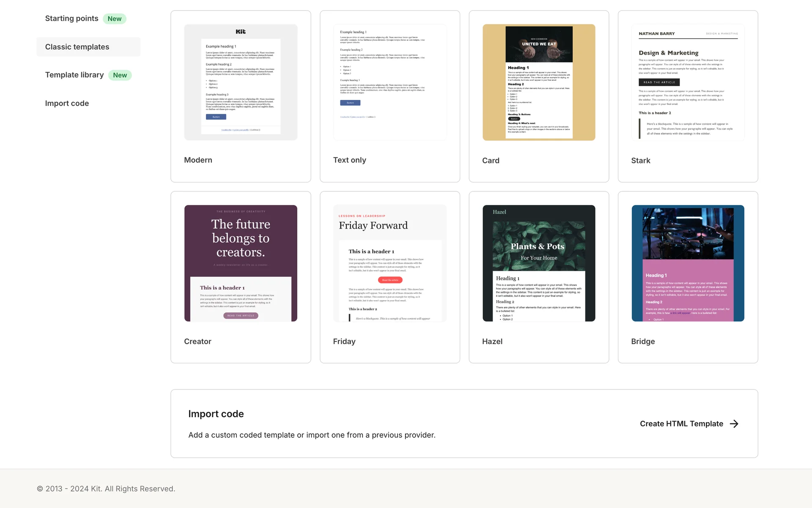Open the Starting points section
This screenshot has height=508, width=812.
pyautogui.click(x=71, y=19)
